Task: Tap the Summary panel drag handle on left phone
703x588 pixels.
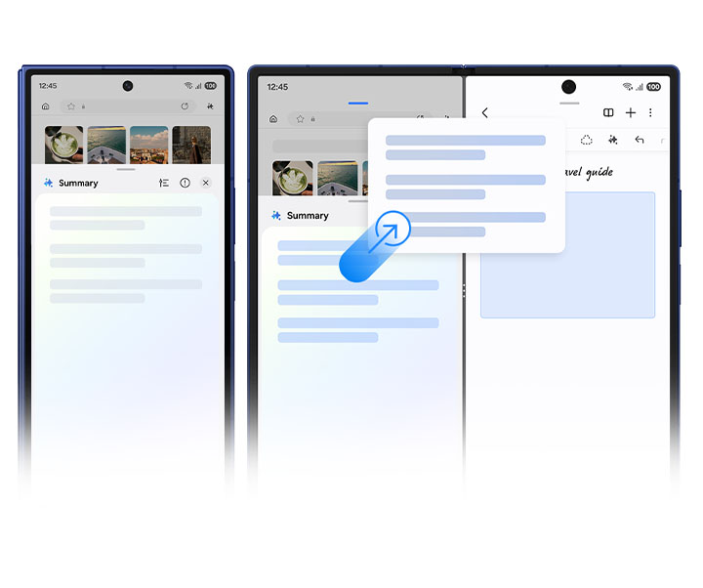Action: click(x=126, y=169)
